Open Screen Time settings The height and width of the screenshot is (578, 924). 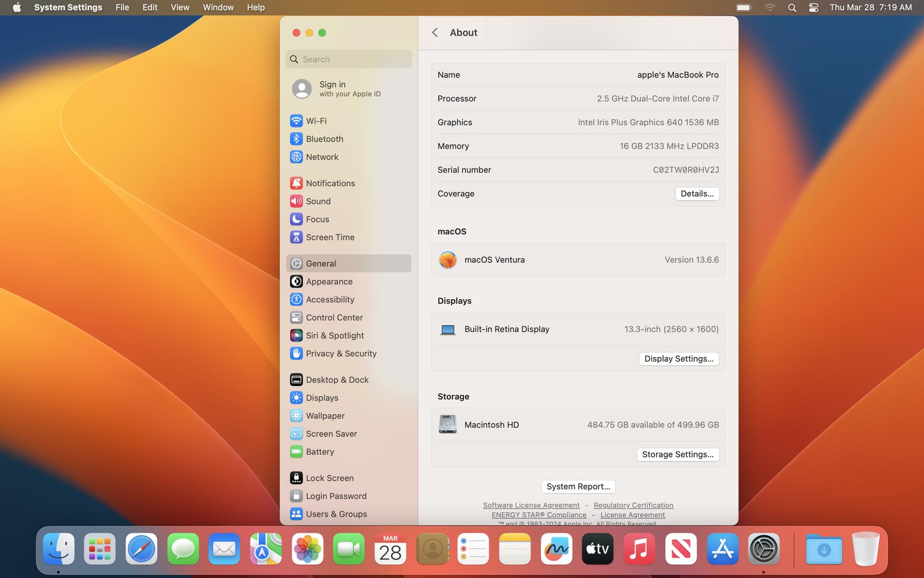(x=349, y=237)
